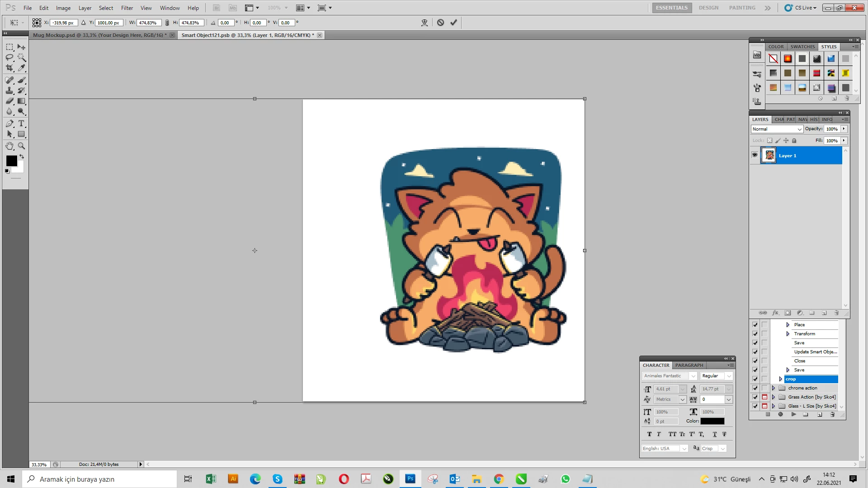This screenshot has height=488, width=868.
Task: Select the Hand tool
Action: click(x=9, y=146)
